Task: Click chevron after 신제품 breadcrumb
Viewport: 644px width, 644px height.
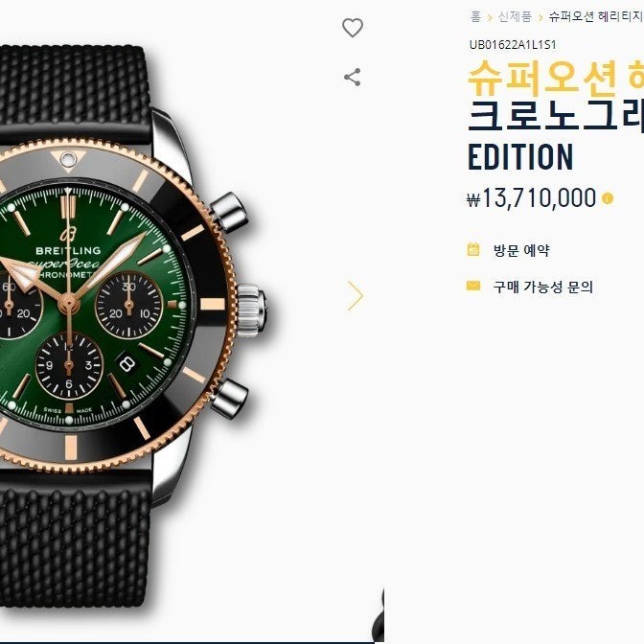Action: point(540,17)
